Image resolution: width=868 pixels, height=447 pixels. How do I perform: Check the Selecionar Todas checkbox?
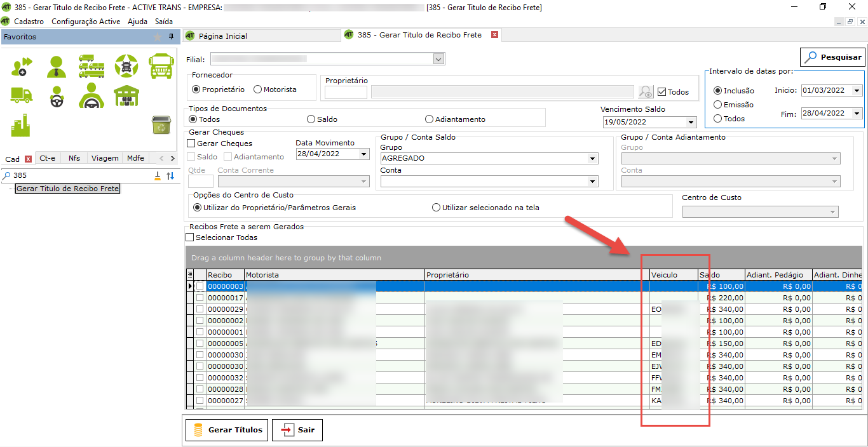[x=190, y=237]
